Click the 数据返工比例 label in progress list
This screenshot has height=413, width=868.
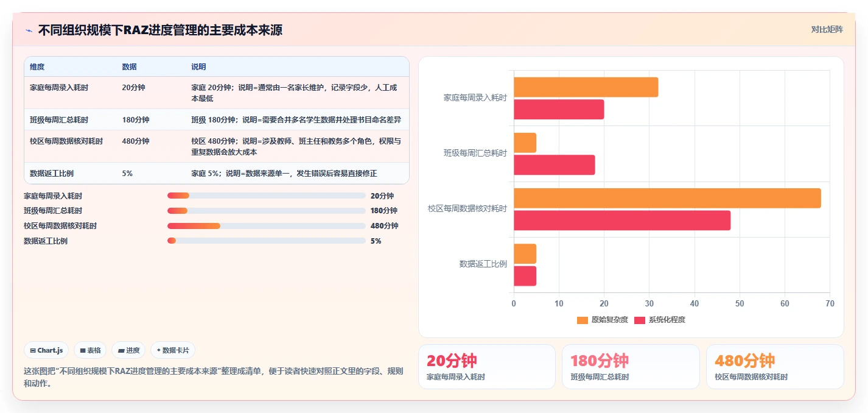46,241
